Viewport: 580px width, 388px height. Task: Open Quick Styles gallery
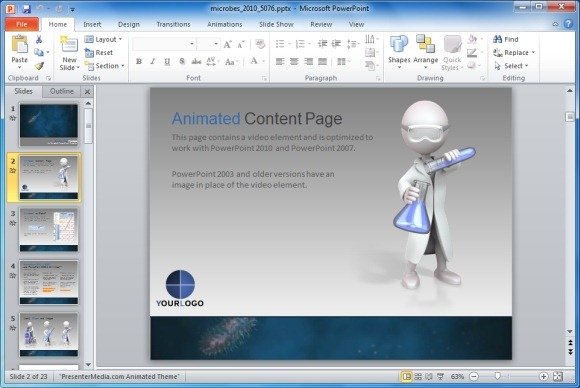coord(452,53)
